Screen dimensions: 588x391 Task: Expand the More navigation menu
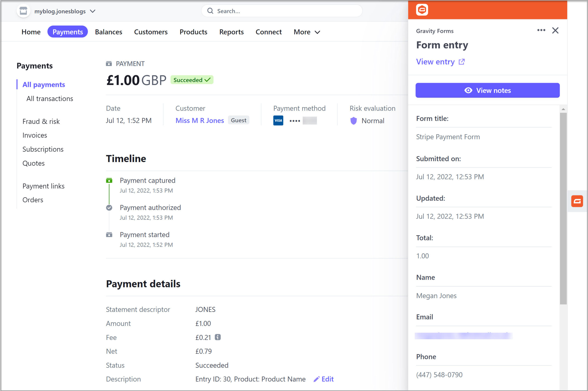[307, 32]
